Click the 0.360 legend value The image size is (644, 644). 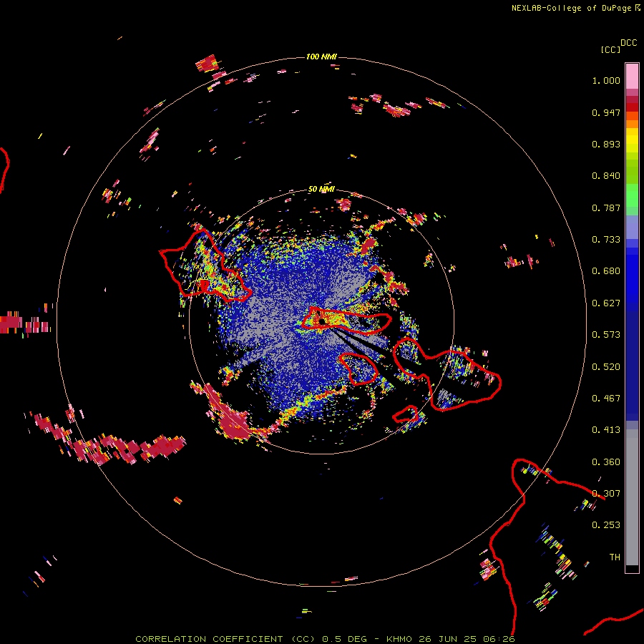(x=606, y=462)
